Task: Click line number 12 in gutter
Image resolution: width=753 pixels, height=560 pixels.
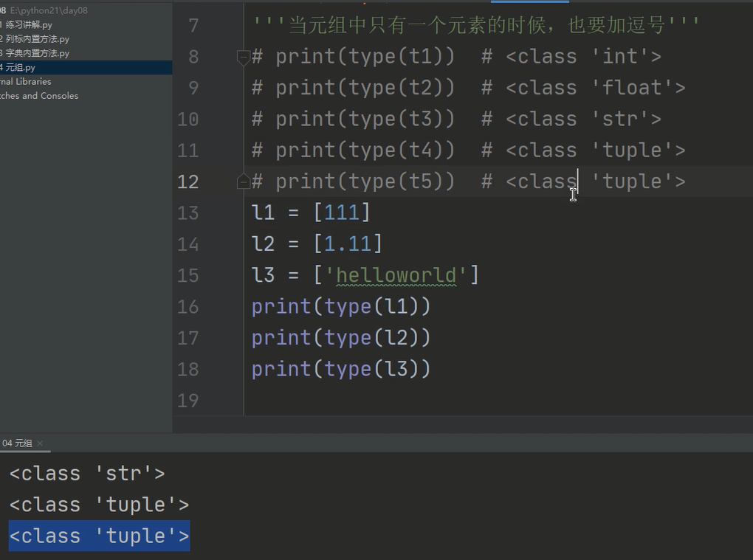Action: tap(188, 182)
